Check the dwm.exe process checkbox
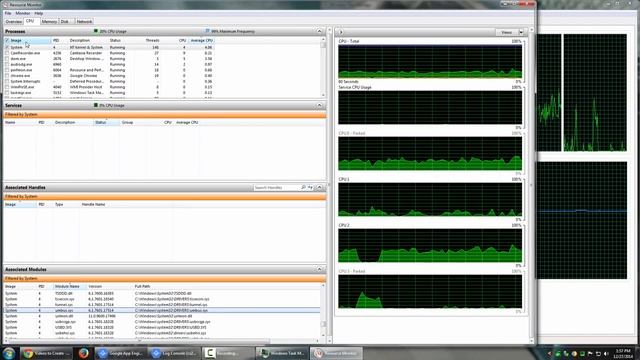This screenshot has height=360, width=640. point(7,59)
